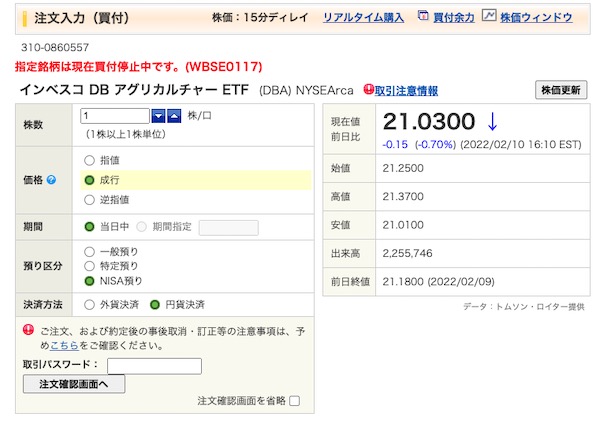Focus the 株数 quantity input field
The width and height of the screenshot is (600, 432).
[115, 116]
